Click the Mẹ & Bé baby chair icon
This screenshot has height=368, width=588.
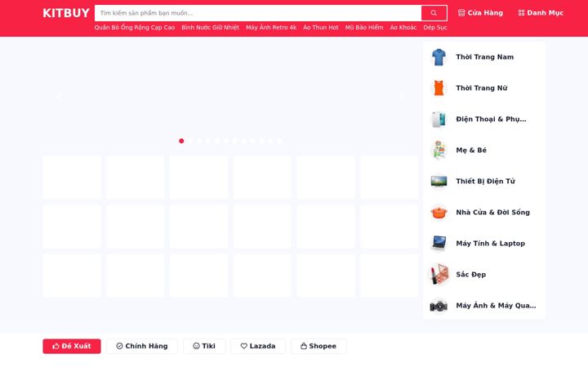coord(439,150)
